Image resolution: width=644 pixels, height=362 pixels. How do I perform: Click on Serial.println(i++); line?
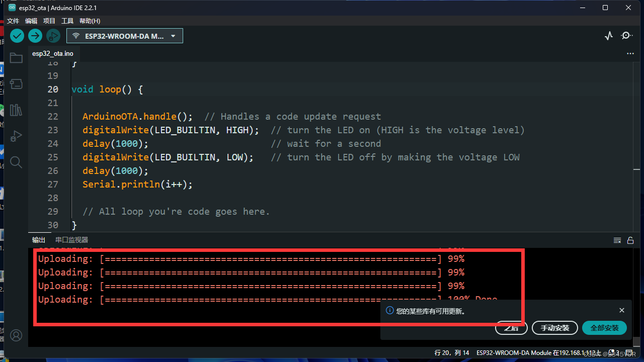[x=137, y=185]
